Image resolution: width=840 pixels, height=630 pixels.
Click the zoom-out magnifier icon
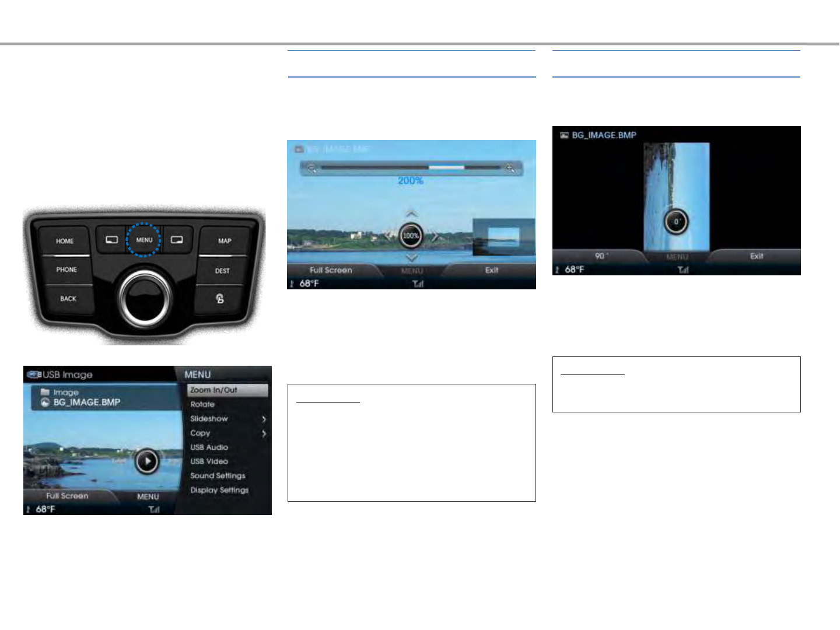pos(312,168)
